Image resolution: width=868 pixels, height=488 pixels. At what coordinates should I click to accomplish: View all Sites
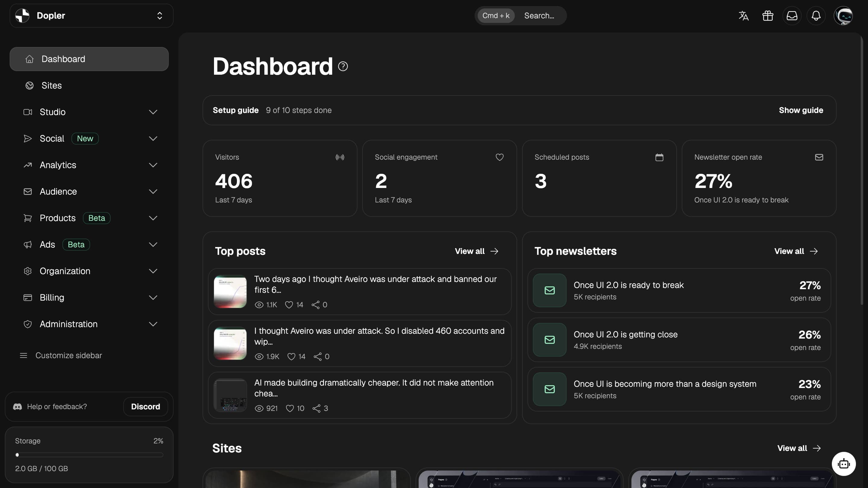pos(799,448)
